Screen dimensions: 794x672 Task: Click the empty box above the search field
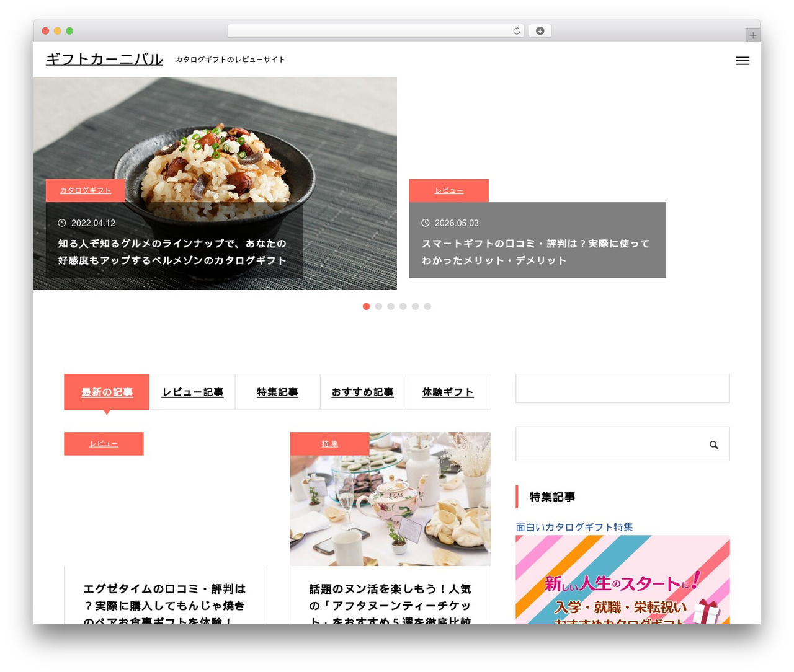point(623,389)
